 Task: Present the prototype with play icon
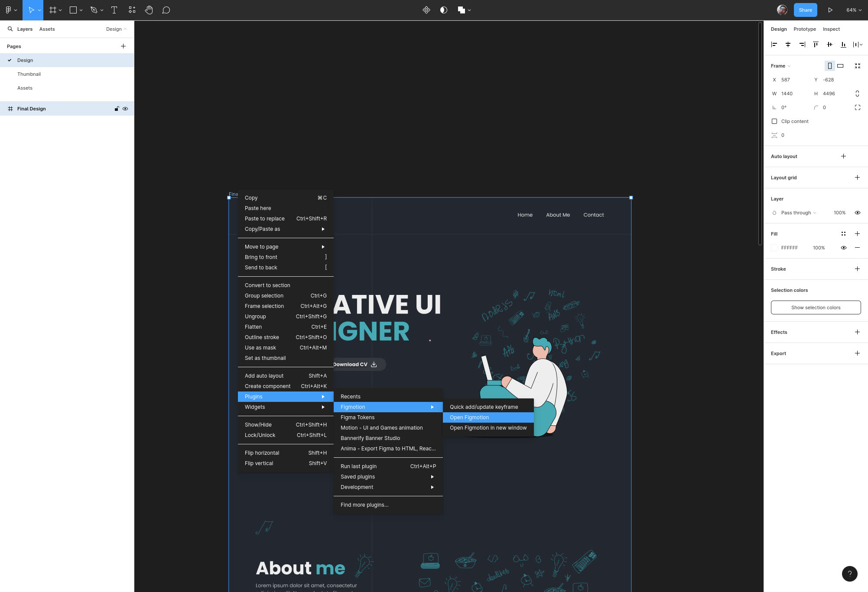click(830, 10)
